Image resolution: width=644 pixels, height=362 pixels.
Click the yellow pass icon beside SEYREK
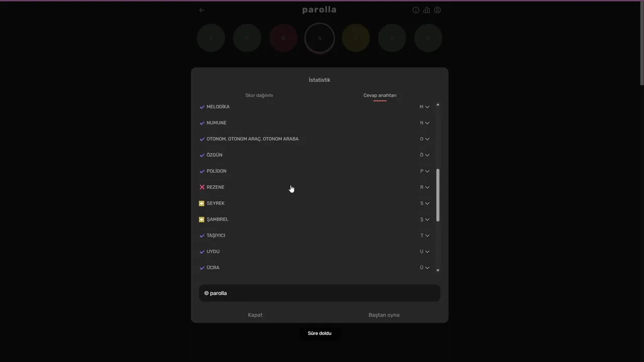pyautogui.click(x=202, y=203)
